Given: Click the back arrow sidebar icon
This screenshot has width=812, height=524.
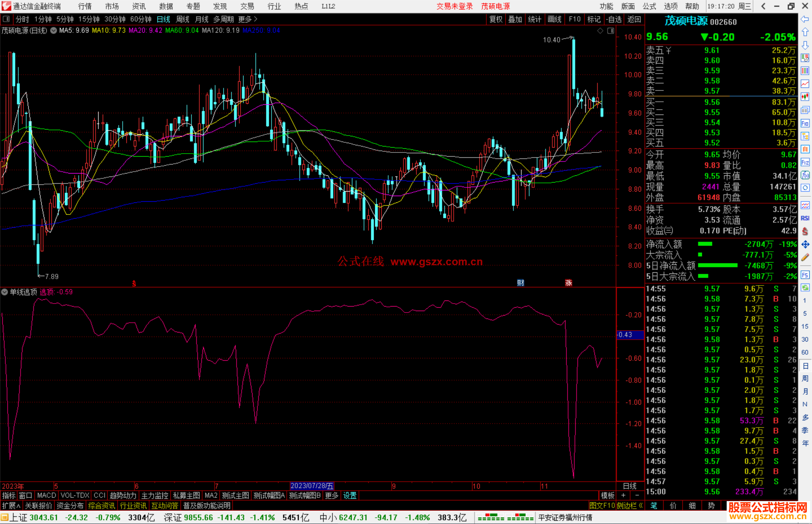Looking at the screenshot, I should [805, 19].
